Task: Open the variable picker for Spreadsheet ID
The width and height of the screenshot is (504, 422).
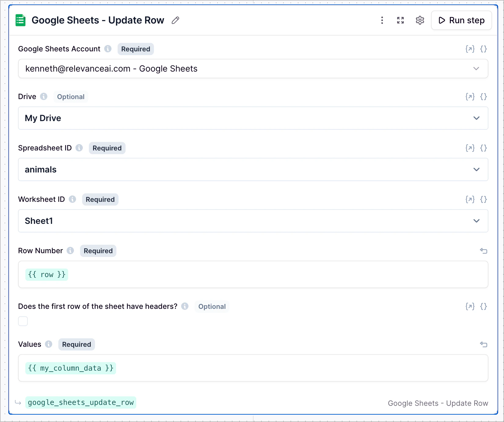Action: pos(470,148)
